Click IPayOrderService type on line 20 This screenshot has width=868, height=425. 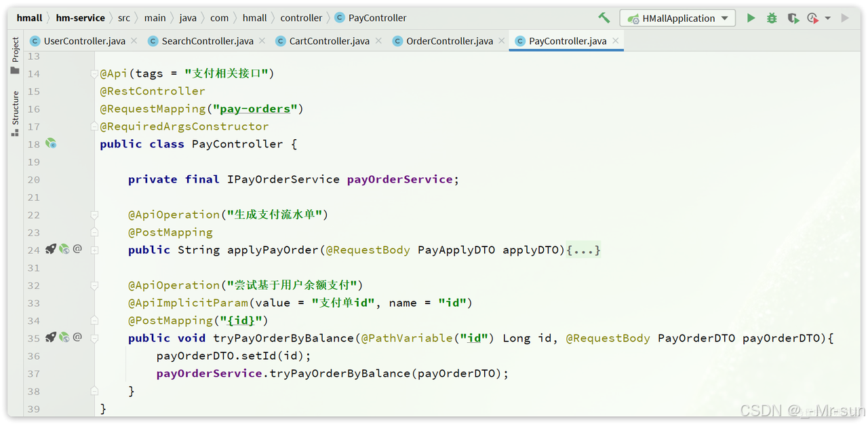[283, 179]
